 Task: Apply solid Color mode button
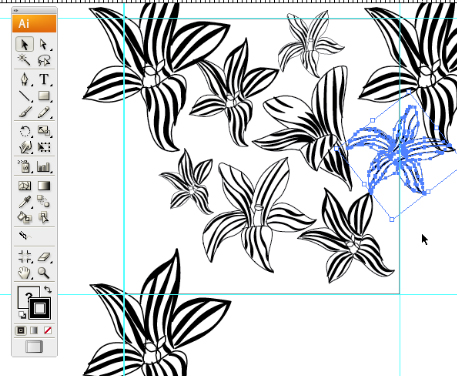pos(21,330)
